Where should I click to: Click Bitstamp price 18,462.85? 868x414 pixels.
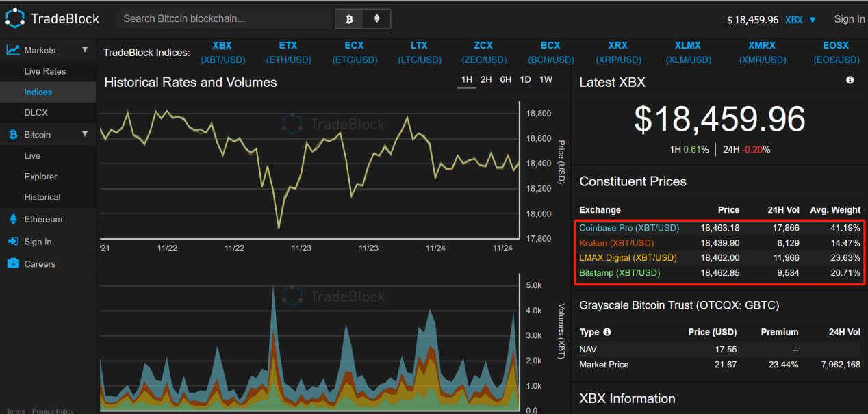[x=720, y=273]
